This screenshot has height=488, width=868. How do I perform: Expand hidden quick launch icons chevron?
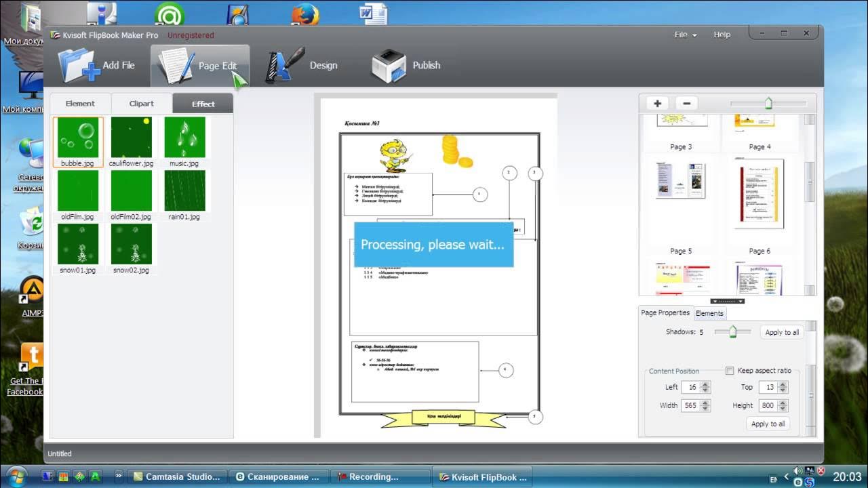pos(119,476)
